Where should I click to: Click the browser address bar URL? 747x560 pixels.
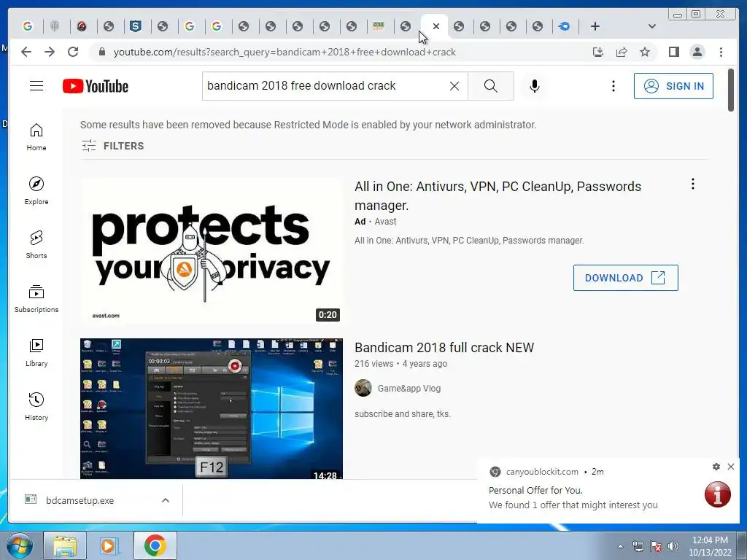coord(285,52)
